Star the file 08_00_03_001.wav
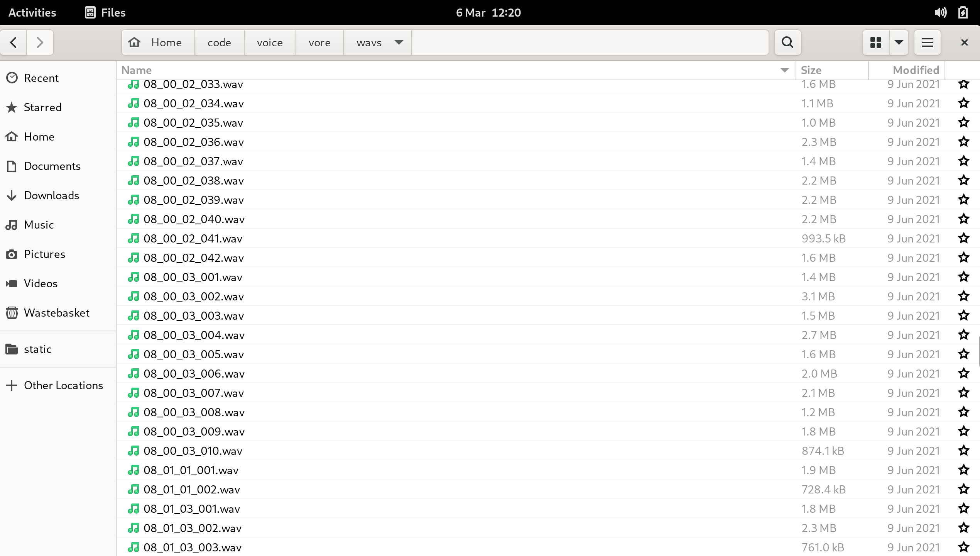980x556 pixels. [x=963, y=277]
